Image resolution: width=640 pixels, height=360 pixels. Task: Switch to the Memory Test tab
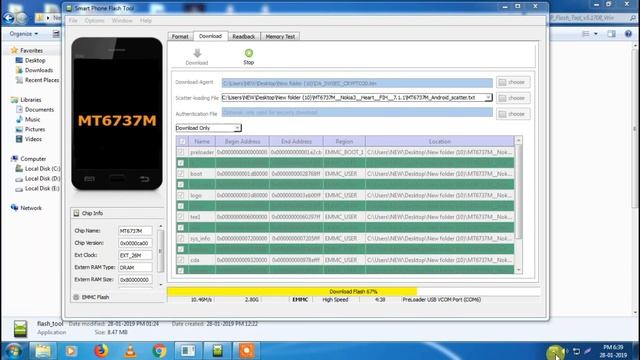(x=280, y=36)
